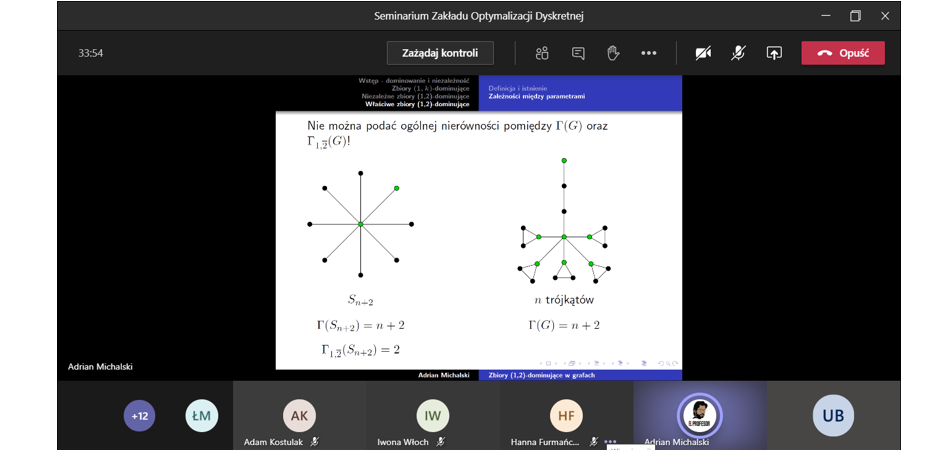Open the share content tray
The height and width of the screenshot is (450, 950).
click(x=773, y=53)
